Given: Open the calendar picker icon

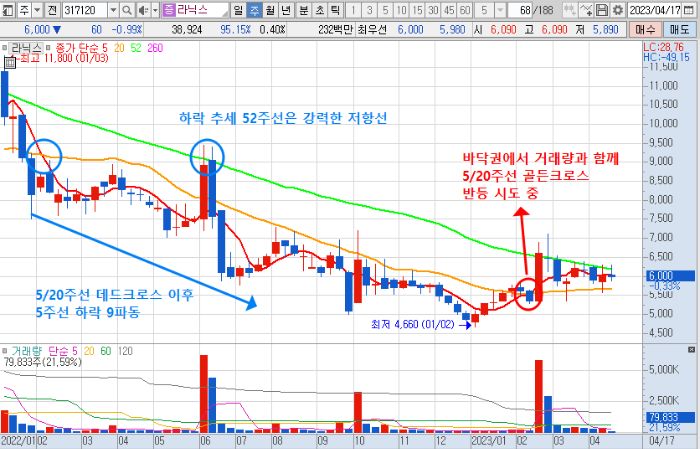Looking at the screenshot, I should 689,9.
